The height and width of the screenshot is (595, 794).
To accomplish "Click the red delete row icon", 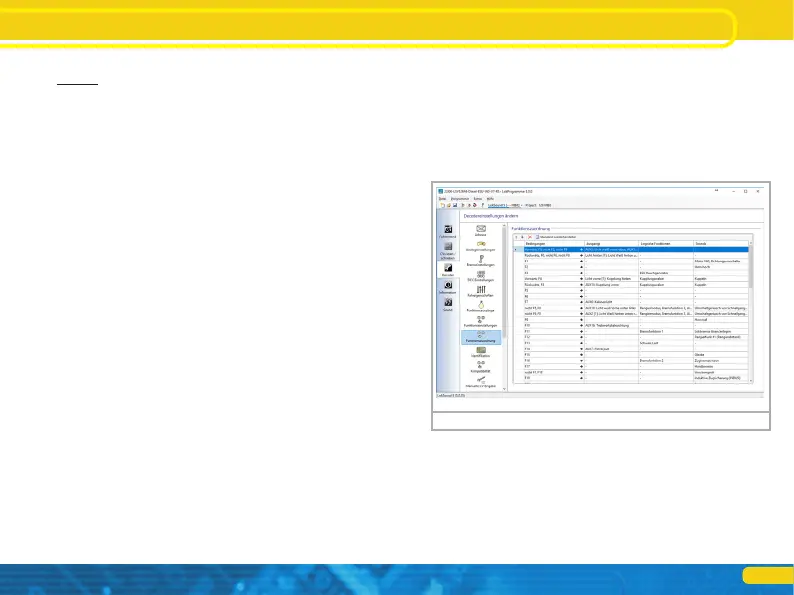I will (x=528, y=236).
